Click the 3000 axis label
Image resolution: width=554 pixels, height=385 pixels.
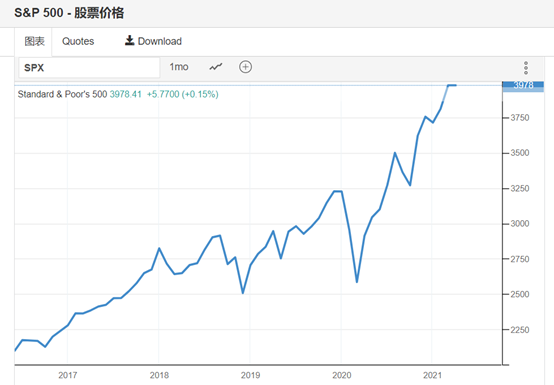(520, 224)
